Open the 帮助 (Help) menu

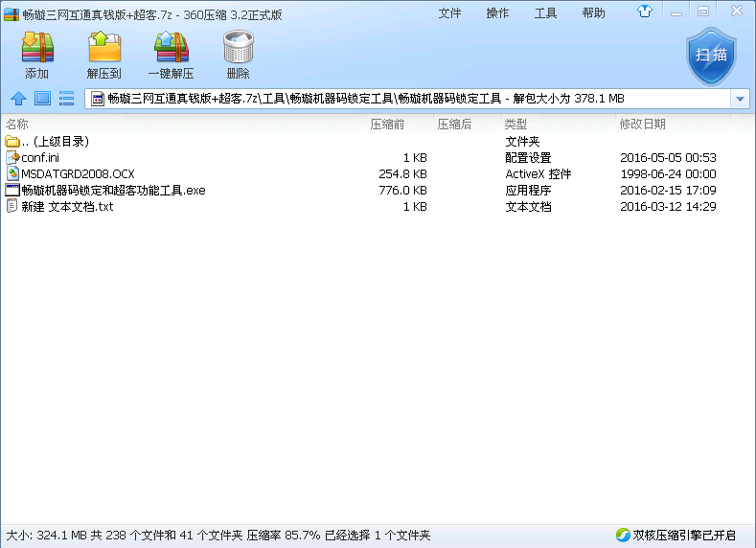[593, 13]
